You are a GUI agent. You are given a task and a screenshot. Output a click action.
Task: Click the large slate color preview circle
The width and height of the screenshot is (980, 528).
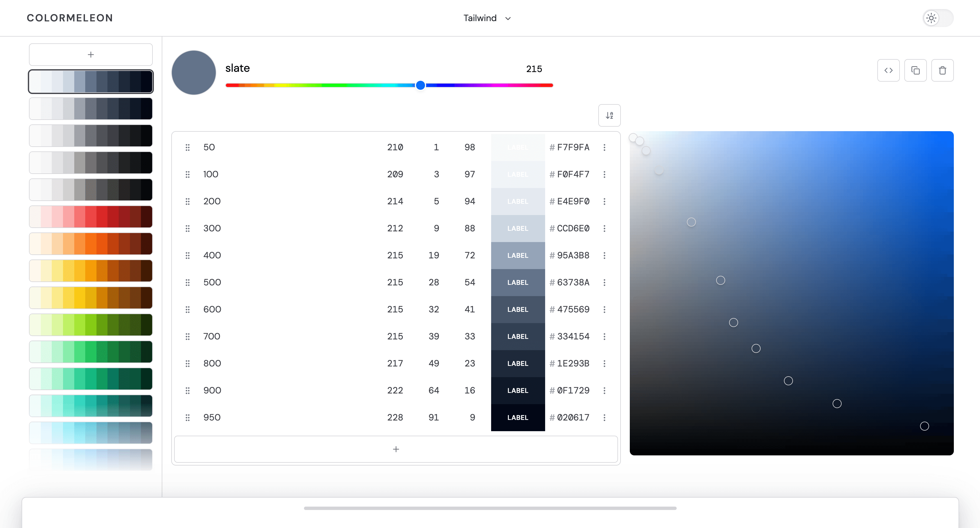point(194,73)
